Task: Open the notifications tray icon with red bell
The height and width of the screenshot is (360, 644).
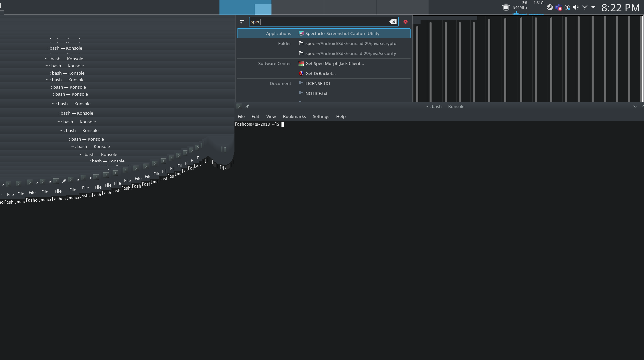Action: coord(559,7)
